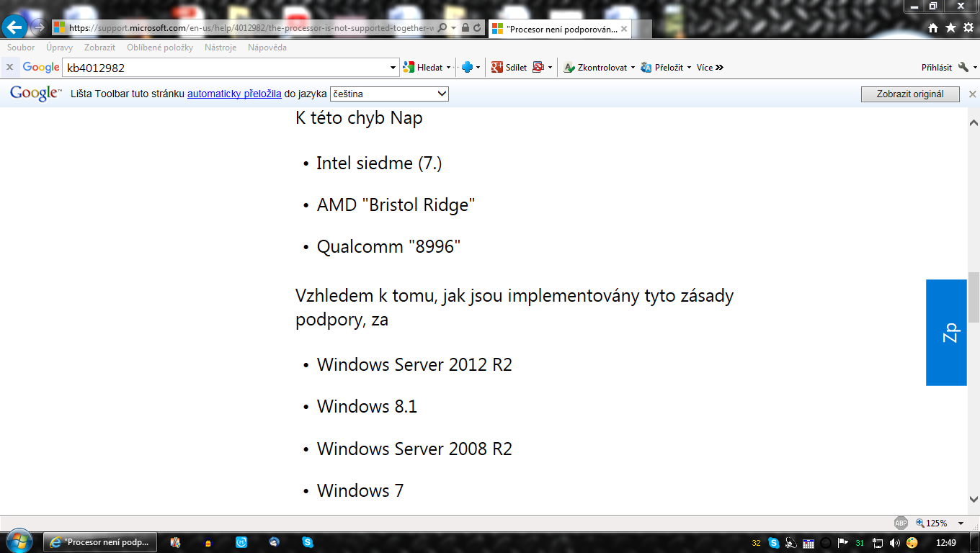Open the Zobrazit menu

[99, 48]
